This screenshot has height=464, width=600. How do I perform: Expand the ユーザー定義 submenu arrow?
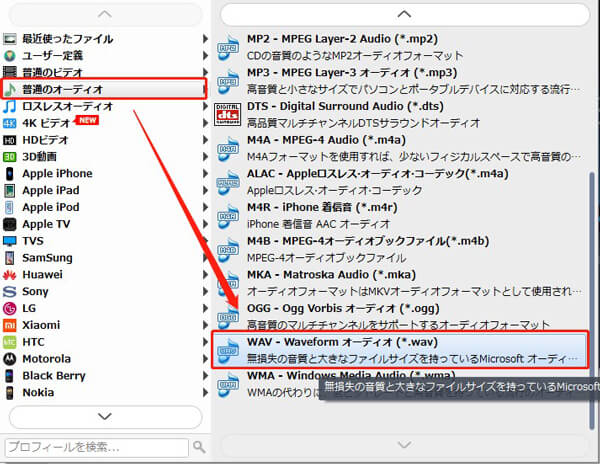(205, 55)
